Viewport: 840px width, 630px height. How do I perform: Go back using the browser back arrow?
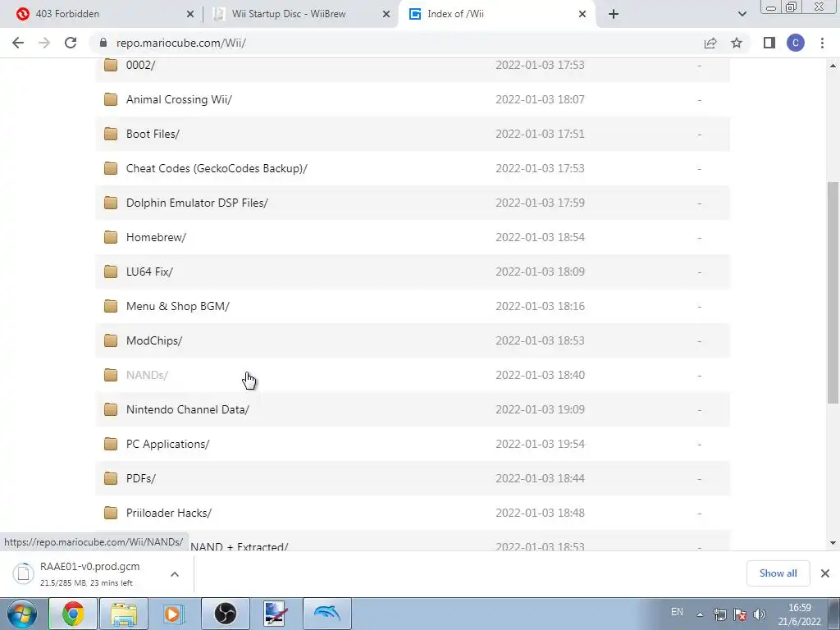[18, 43]
